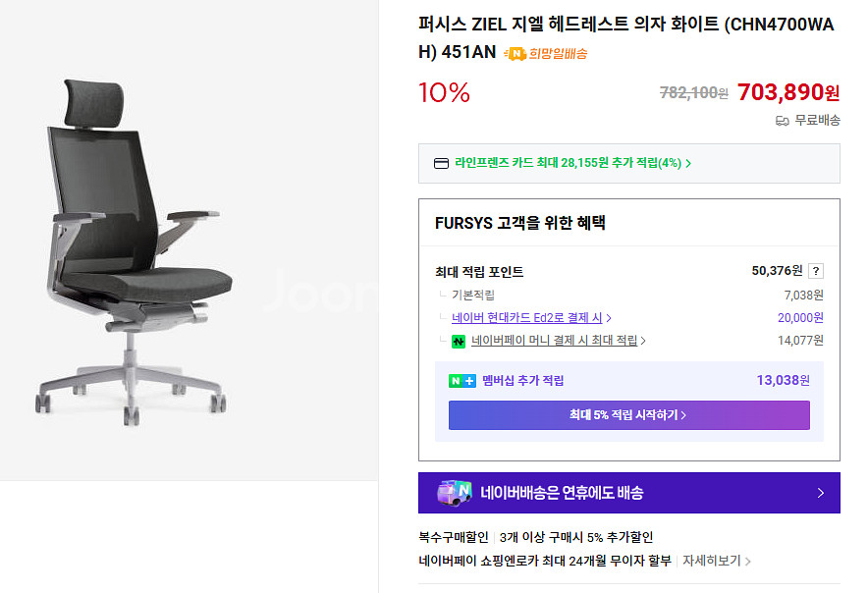Click the truck icon on the 네이버배송 banner

[454, 493]
